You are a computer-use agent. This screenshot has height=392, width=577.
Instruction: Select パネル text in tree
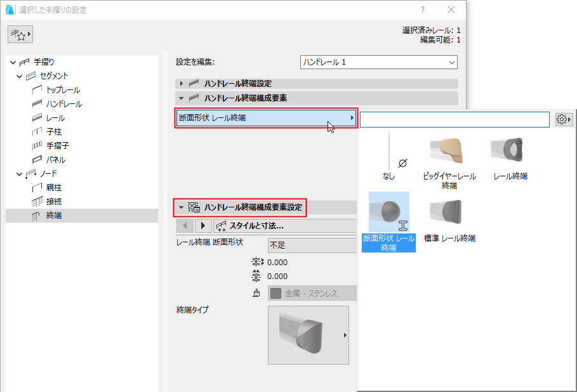56,160
